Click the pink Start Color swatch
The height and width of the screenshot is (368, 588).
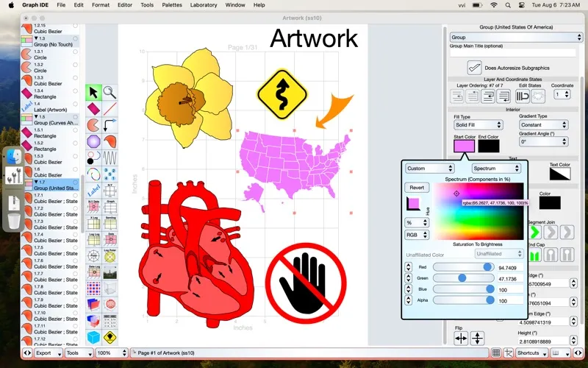(464, 146)
